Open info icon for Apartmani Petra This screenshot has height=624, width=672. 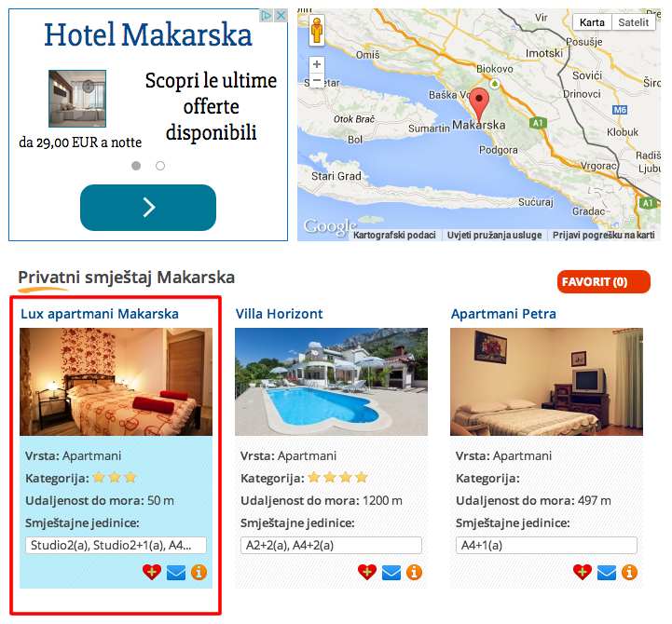click(x=629, y=572)
